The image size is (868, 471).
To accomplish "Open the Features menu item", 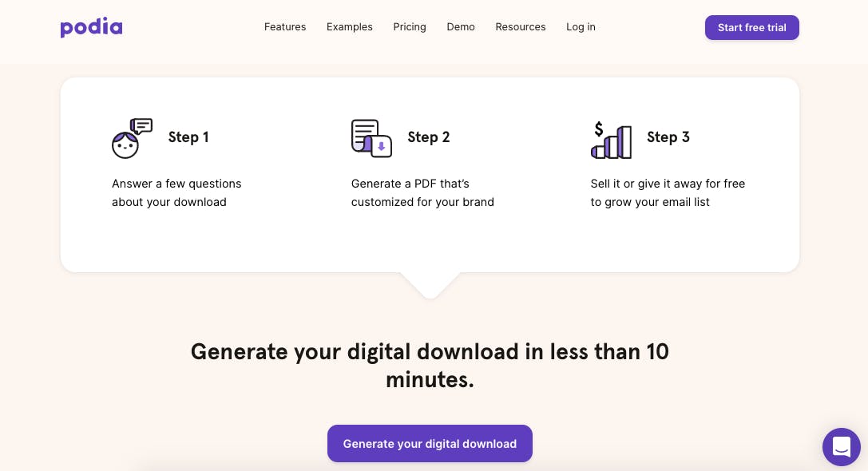I will (x=285, y=26).
